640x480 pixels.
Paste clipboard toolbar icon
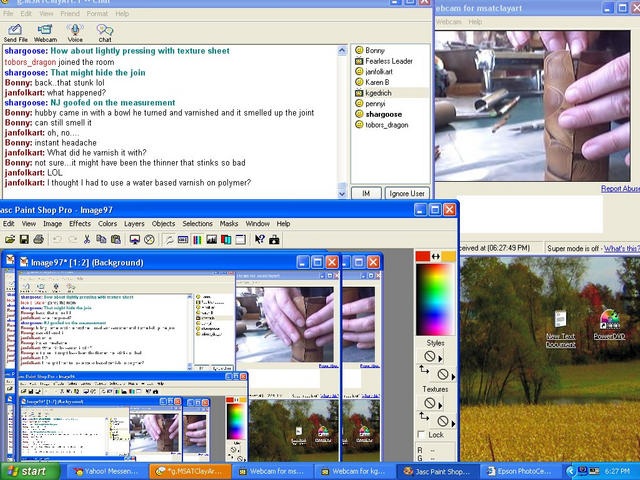pyautogui.click(x=116, y=239)
